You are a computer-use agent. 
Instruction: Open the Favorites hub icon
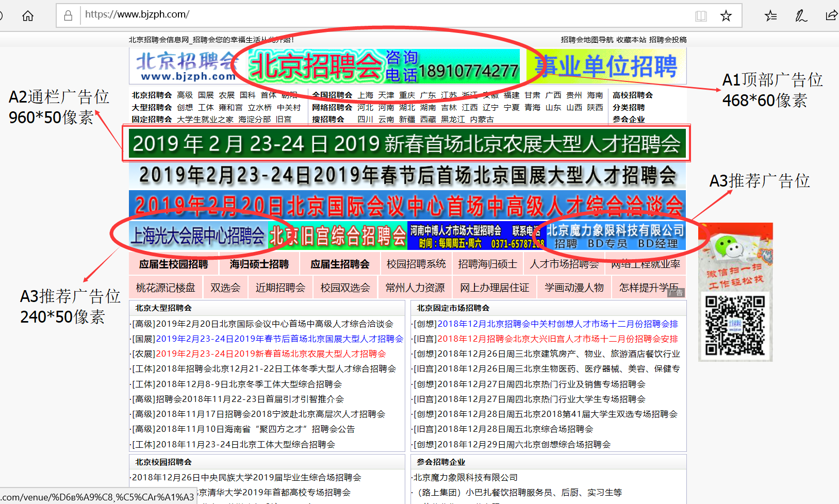771,16
